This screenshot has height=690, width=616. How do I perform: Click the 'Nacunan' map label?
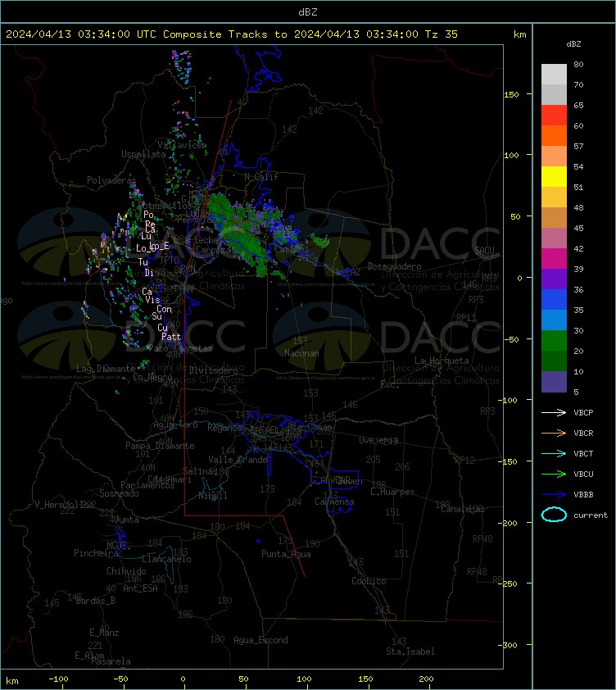[301, 353]
